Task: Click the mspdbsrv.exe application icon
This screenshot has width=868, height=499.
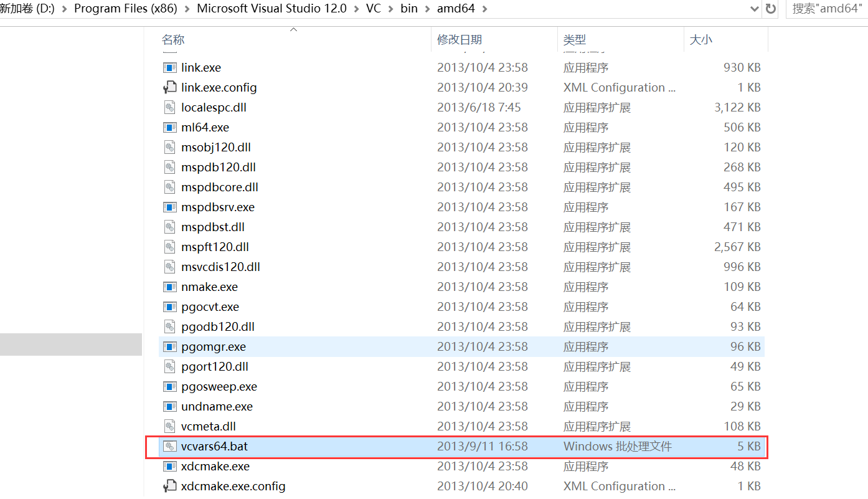Action: 169,207
